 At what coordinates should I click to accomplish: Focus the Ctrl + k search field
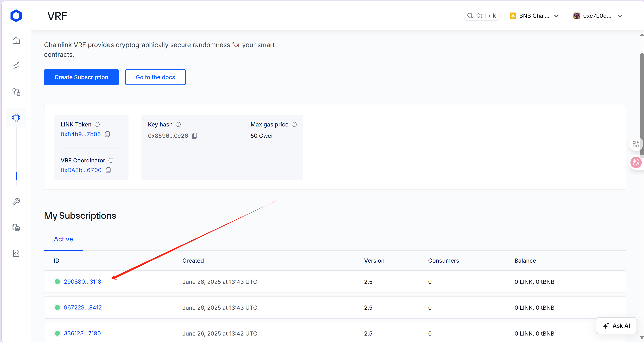point(482,16)
